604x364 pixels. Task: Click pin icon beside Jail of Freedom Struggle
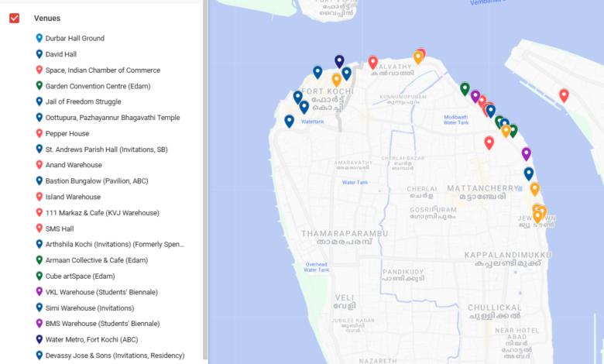click(x=39, y=101)
